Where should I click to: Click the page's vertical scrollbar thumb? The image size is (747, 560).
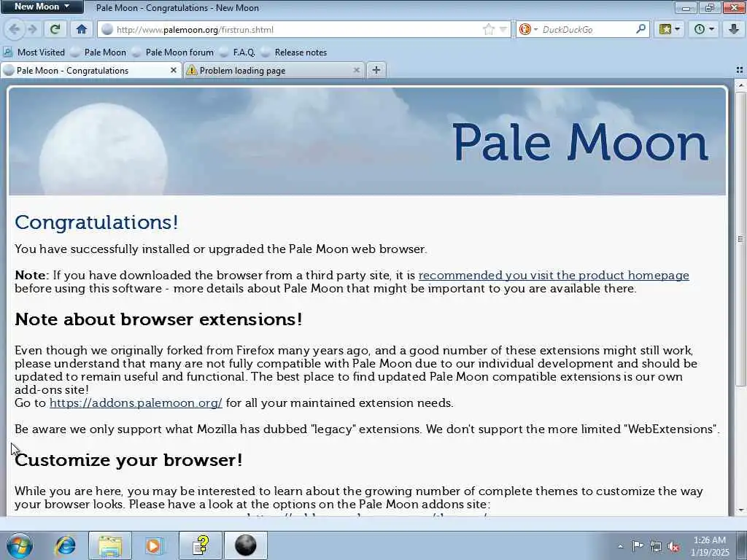740,238
